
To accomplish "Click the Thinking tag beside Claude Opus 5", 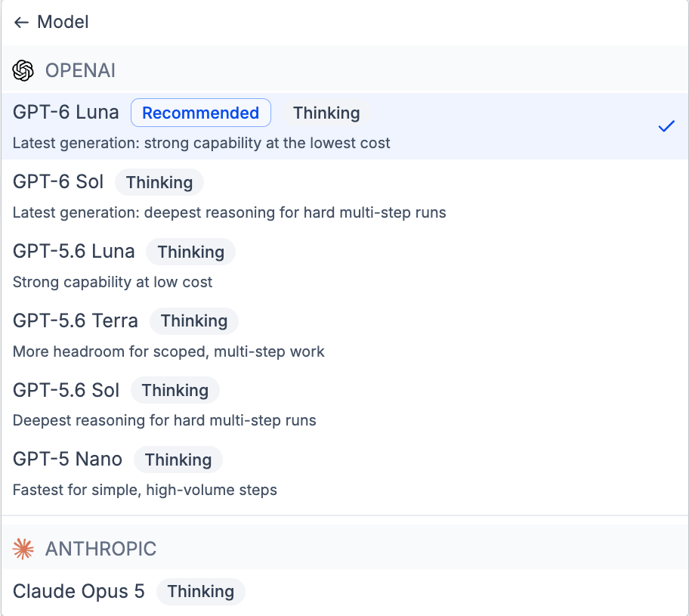I will (201, 591).
